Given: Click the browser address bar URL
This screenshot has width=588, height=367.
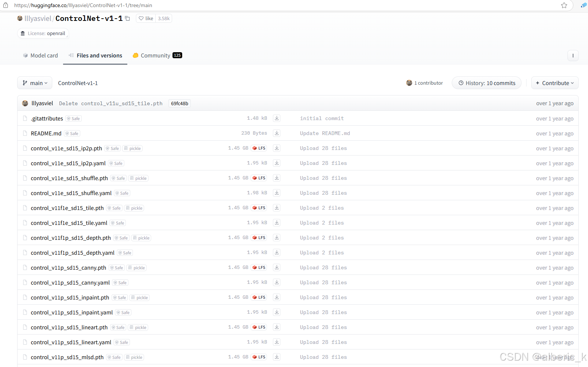Looking at the screenshot, I should pos(83,5).
